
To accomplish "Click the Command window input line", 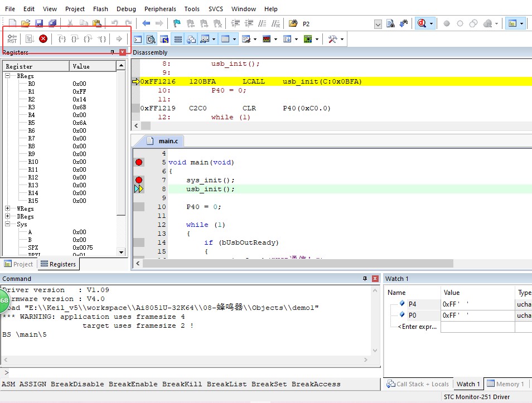I will coord(190,372).
